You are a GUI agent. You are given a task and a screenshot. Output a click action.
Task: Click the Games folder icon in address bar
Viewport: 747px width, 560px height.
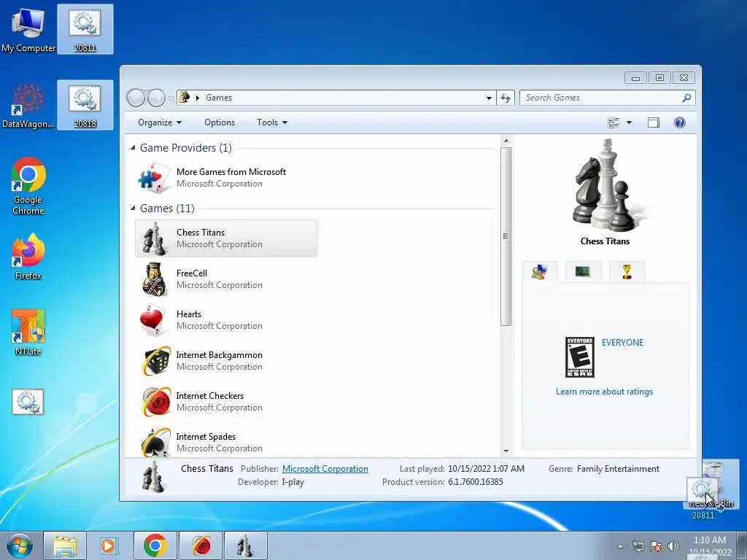184,98
